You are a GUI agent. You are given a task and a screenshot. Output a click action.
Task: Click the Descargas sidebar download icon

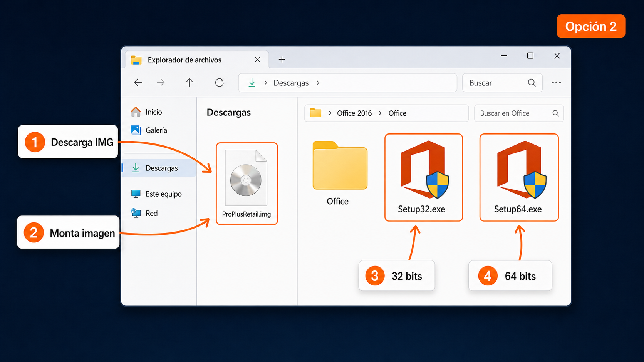pyautogui.click(x=136, y=168)
